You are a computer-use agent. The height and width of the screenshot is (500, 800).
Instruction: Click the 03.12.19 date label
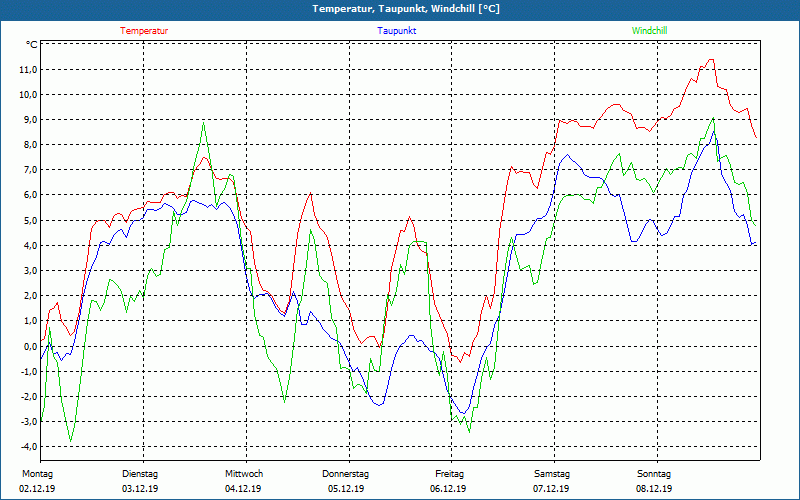click(140, 489)
